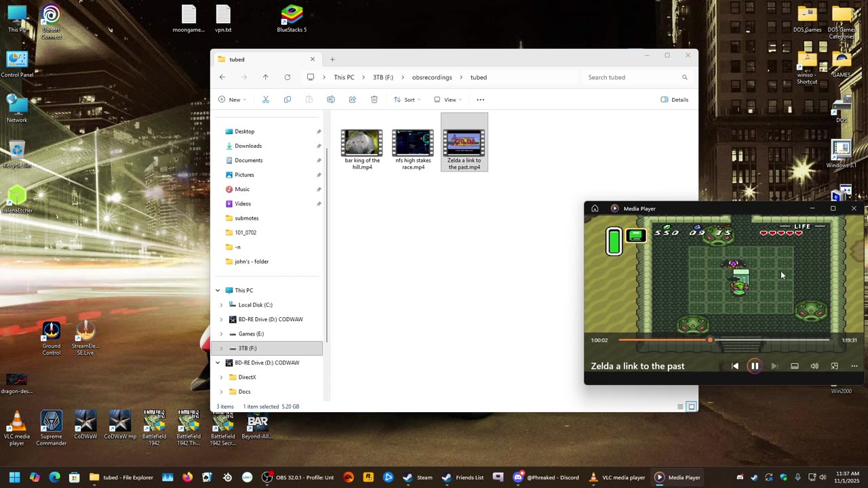Viewport: 868px width, 488px height.
Task: Go back with the File Explorer back arrow
Action: coord(222,77)
